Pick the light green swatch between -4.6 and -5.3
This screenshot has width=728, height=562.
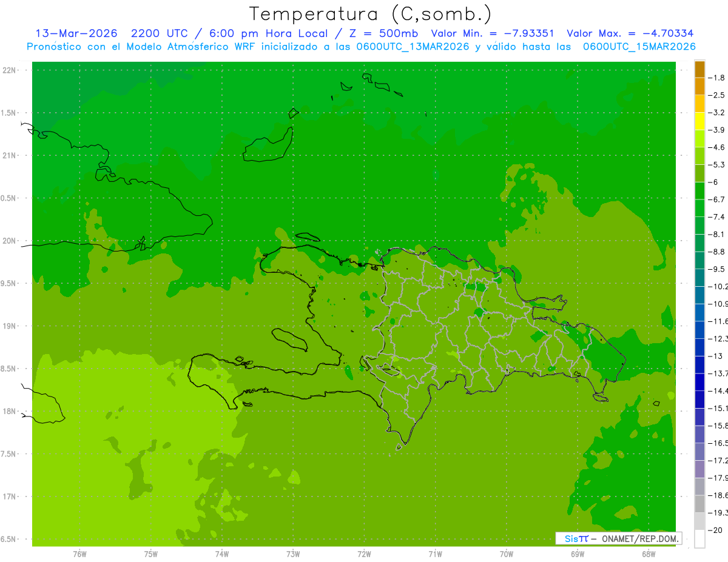pos(699,156)
